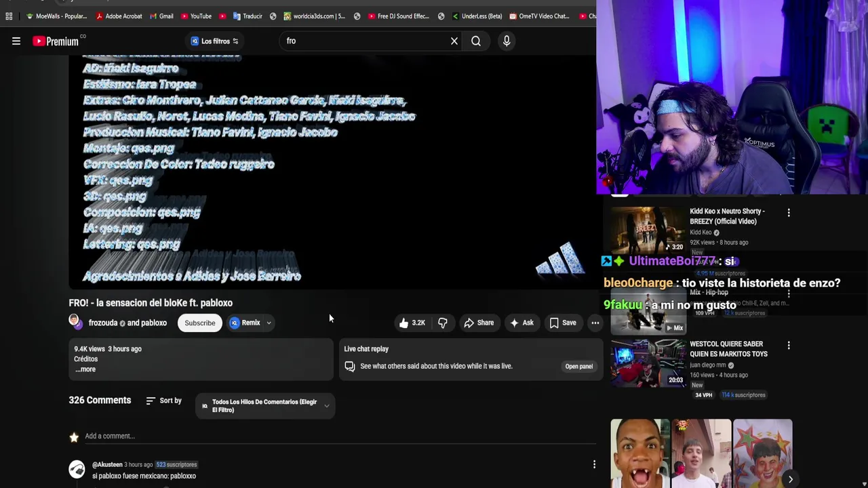The width and height of the screenshot is (868, 488).
Task: Open the Los filtros extension button
Action: (x=214, y=41)
